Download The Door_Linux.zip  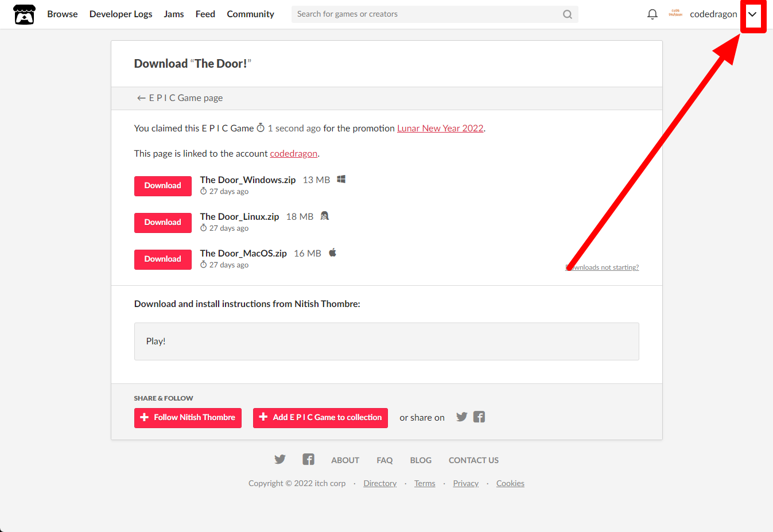[163, 223]
